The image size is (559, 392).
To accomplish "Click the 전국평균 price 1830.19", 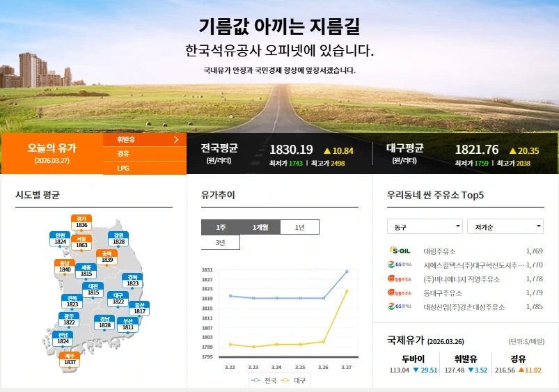I will pos(291,150).
